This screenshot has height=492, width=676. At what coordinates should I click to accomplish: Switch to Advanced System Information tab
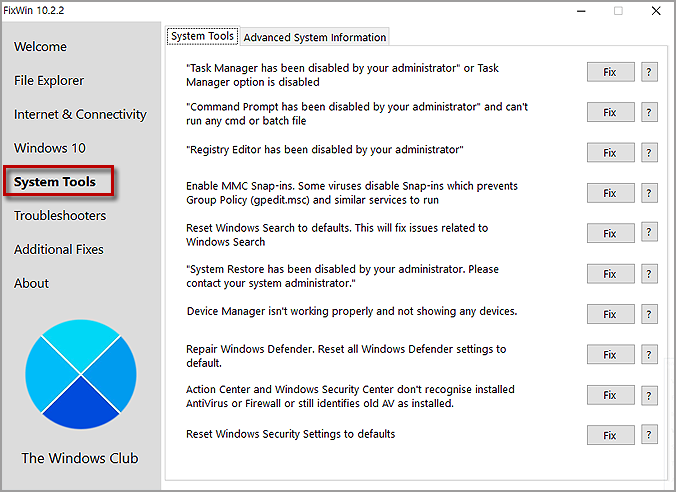315,37
